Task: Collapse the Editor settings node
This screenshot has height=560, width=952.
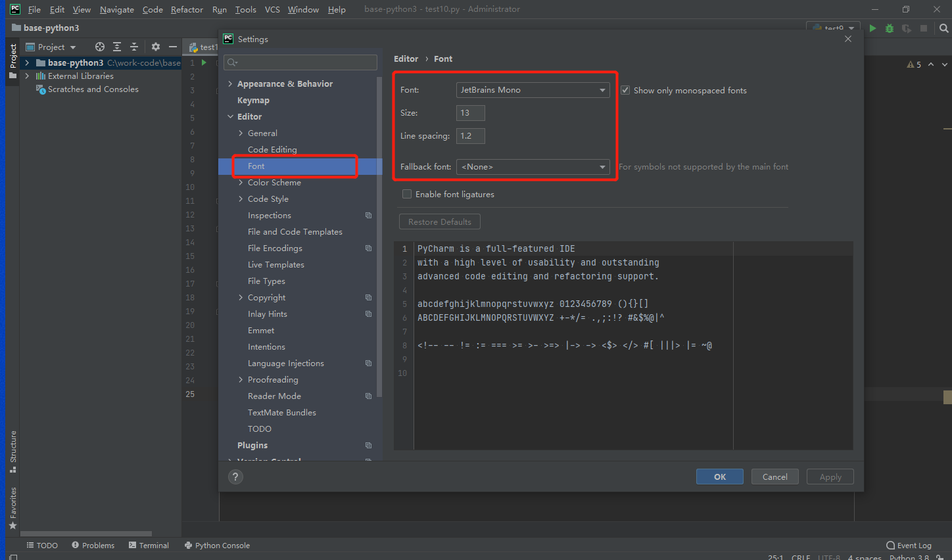Action: 230,117
